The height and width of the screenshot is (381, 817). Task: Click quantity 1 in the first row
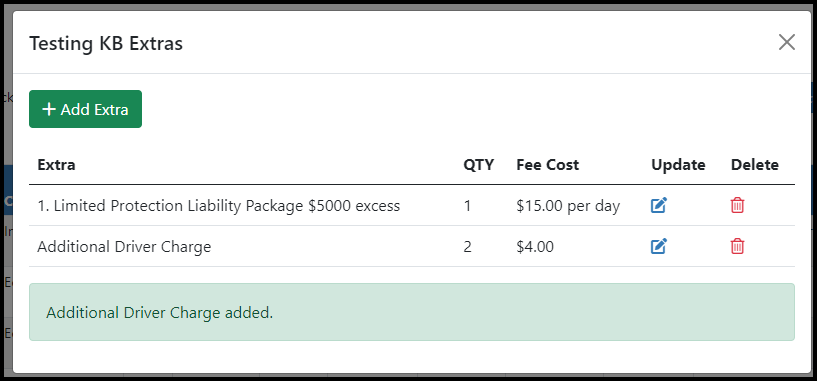[467, 206]
